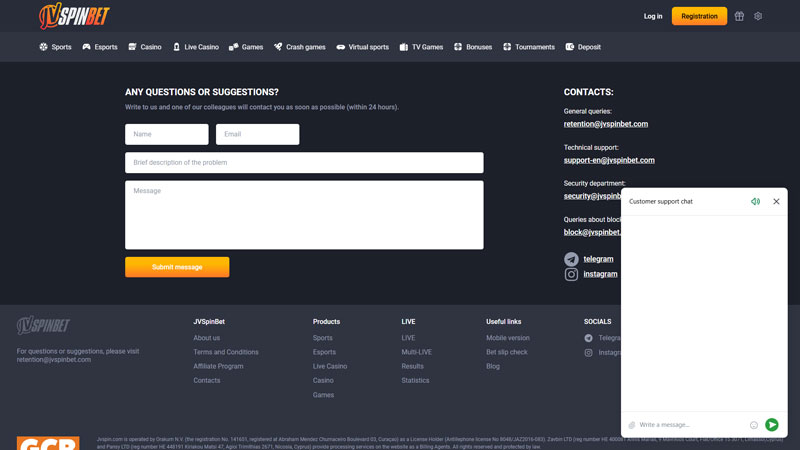Open Tournaments in navigation bar

529,47
